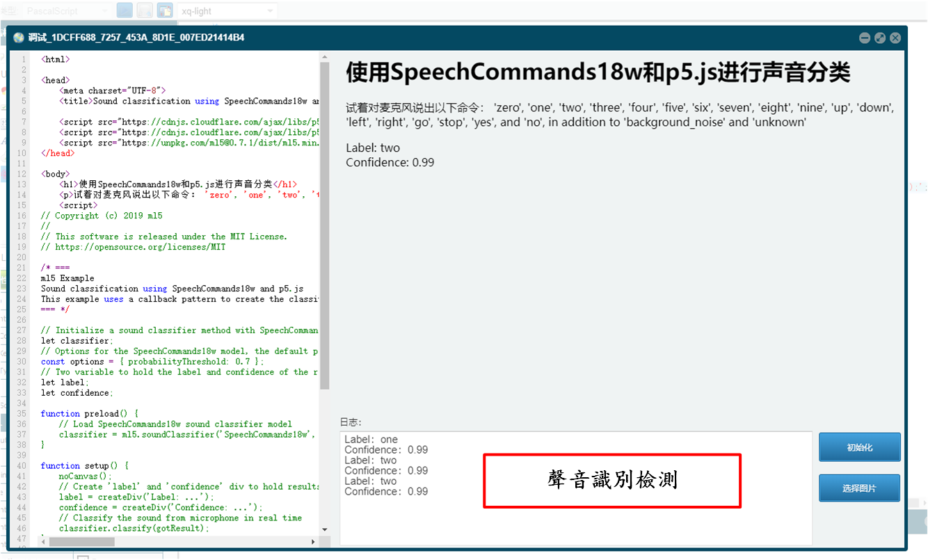This screenshot has width=928, height=560.
Task: Click the paragraph 试着对麦克风说出以下命令 in preview
Action: [x=620, y=115]
